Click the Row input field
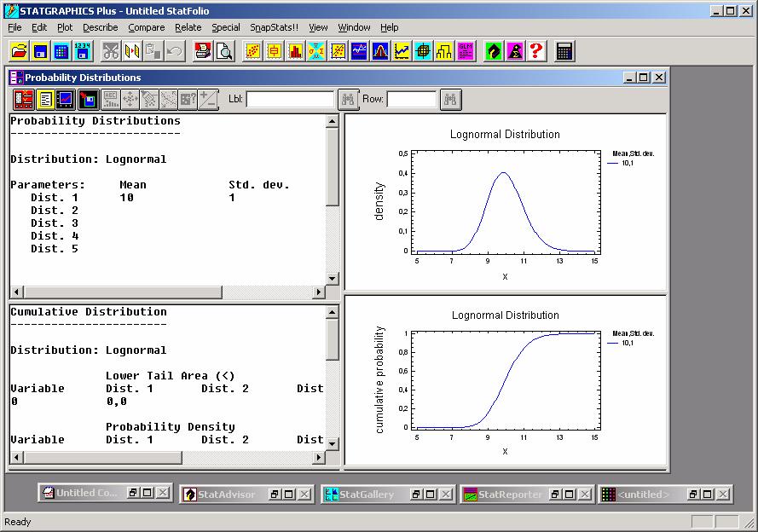The width and height of the screenshot is (758, 532). [412, 100]
